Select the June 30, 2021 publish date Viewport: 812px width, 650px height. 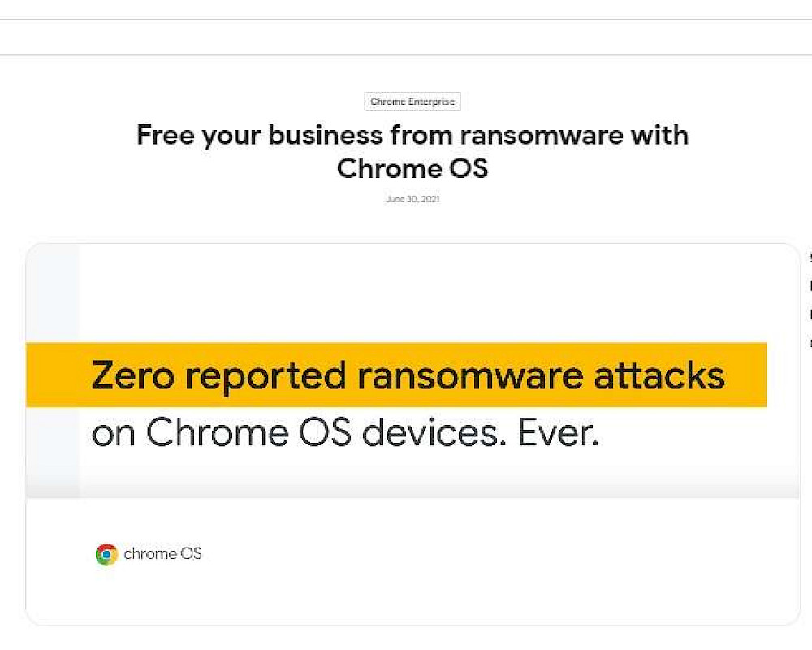(412, 199)
